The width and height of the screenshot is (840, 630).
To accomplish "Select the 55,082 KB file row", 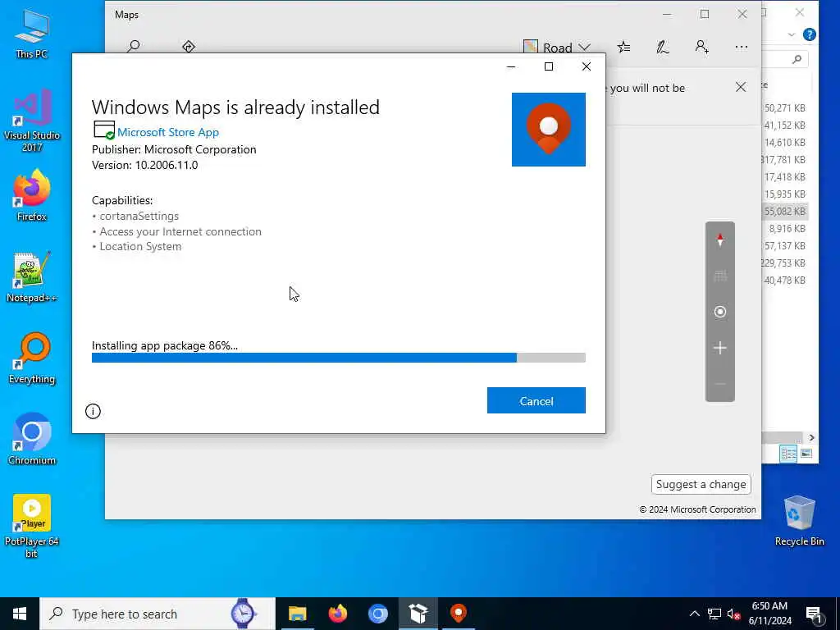I will [785, 211].
